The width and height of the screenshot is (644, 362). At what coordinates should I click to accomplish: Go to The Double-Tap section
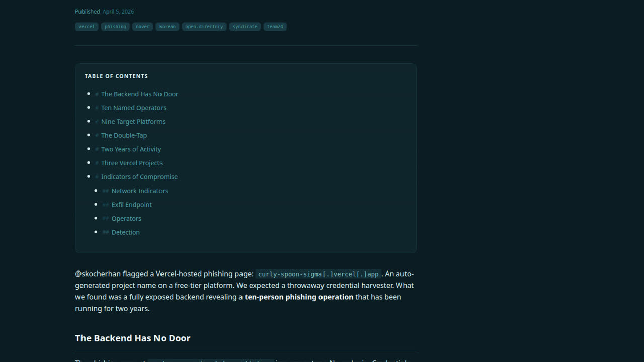click(x=124, y=135)
